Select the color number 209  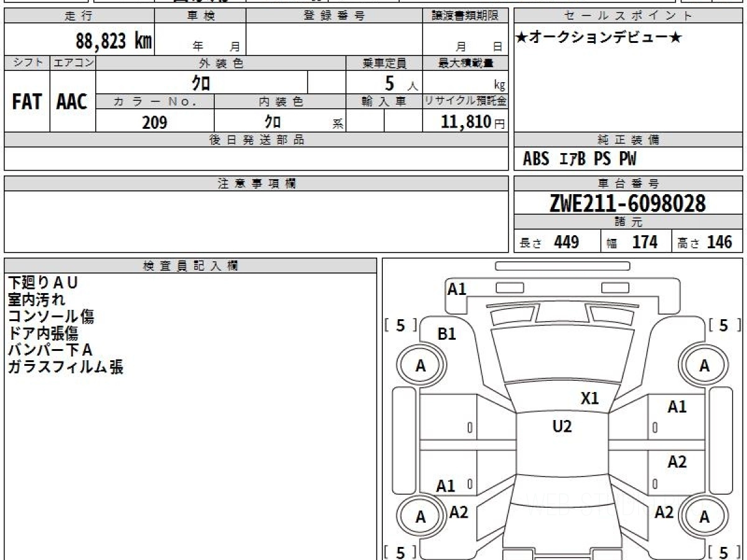tap(154, 122)
